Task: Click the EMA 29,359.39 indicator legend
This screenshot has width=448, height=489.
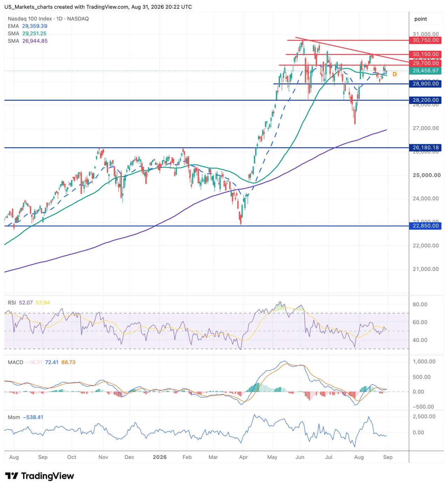Action: [27, 26]
